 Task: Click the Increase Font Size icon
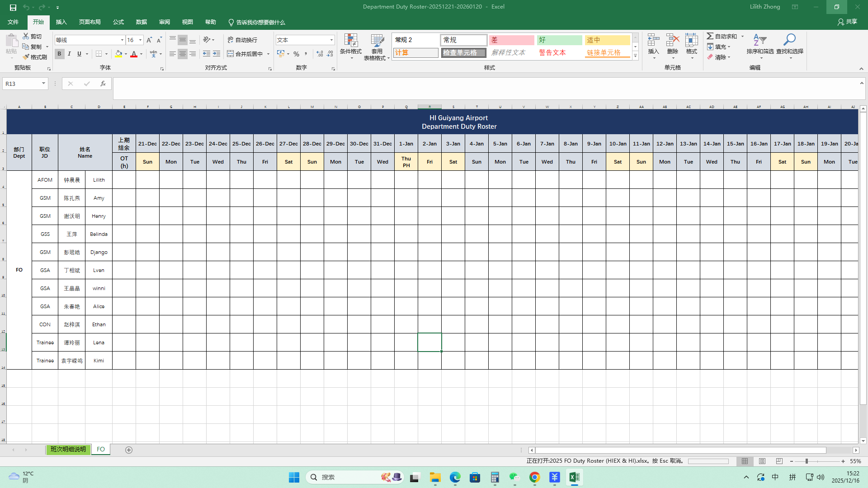coord(149,40)
